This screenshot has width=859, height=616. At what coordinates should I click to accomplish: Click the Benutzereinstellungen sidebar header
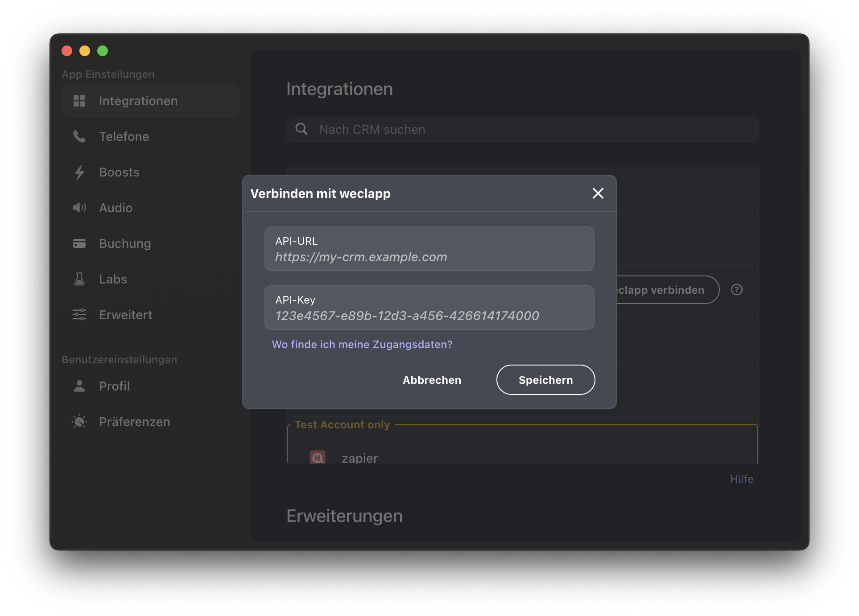[x=120, y=360]
